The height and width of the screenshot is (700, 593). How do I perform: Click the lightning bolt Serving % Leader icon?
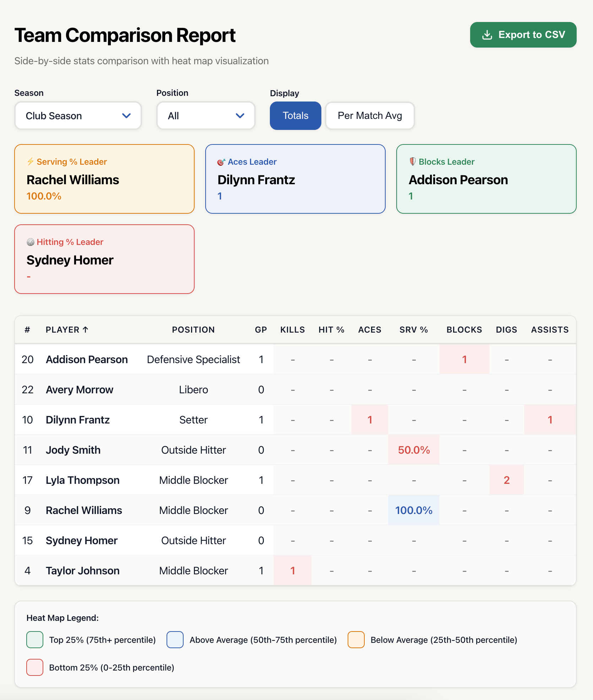(31, 162)
